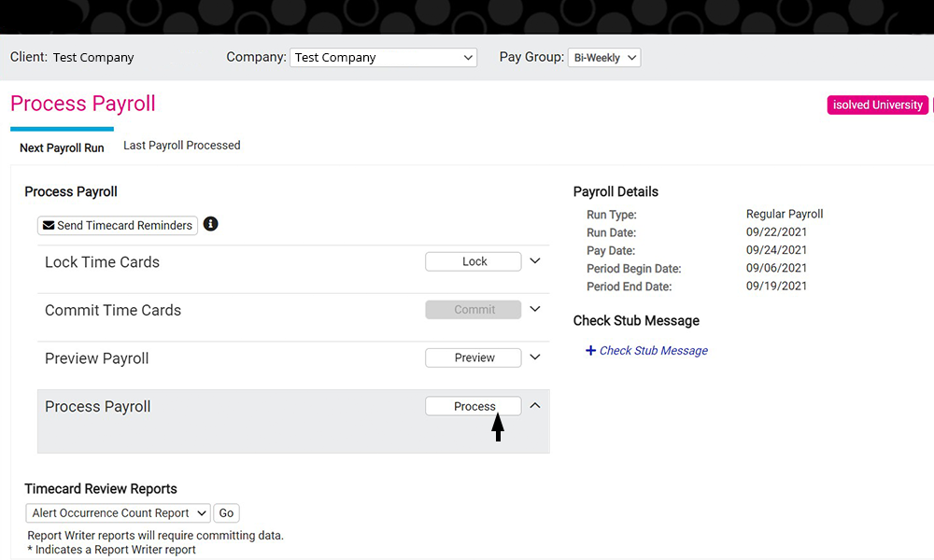
Task: Open the isolved University button
Action: 877,105
